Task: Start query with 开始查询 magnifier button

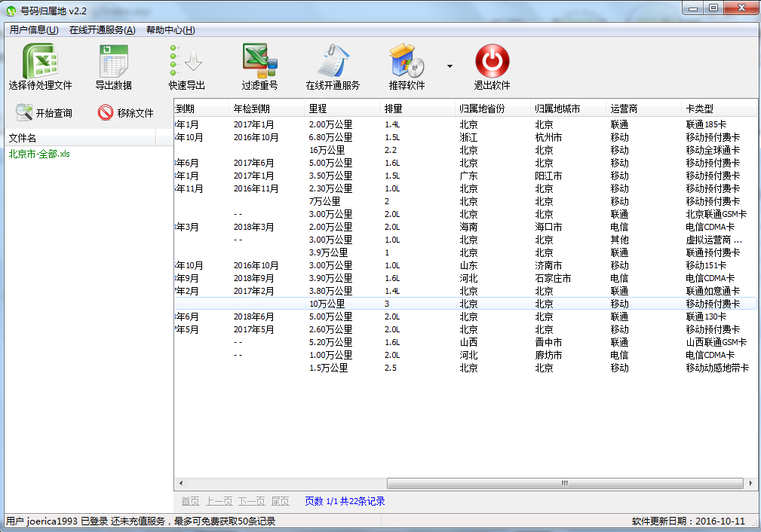Action: 44,113
